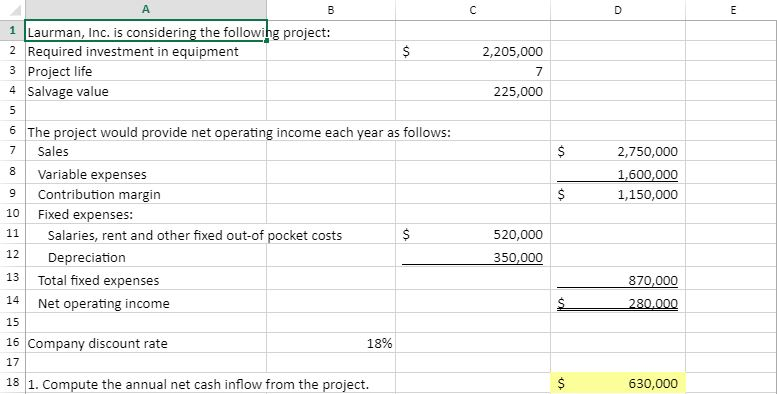Select row 1 header
Screen dimensions: 777x394
coord(12,30)
